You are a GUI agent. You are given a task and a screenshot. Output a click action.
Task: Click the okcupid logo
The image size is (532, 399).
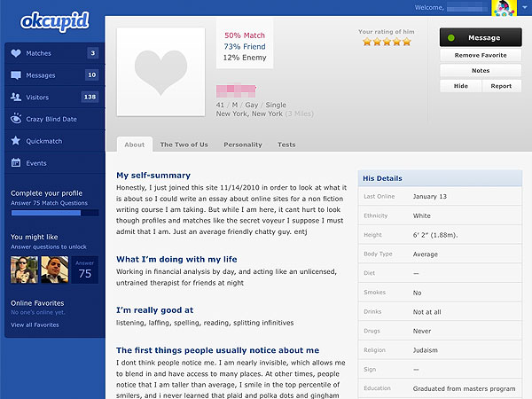point(55,21)
